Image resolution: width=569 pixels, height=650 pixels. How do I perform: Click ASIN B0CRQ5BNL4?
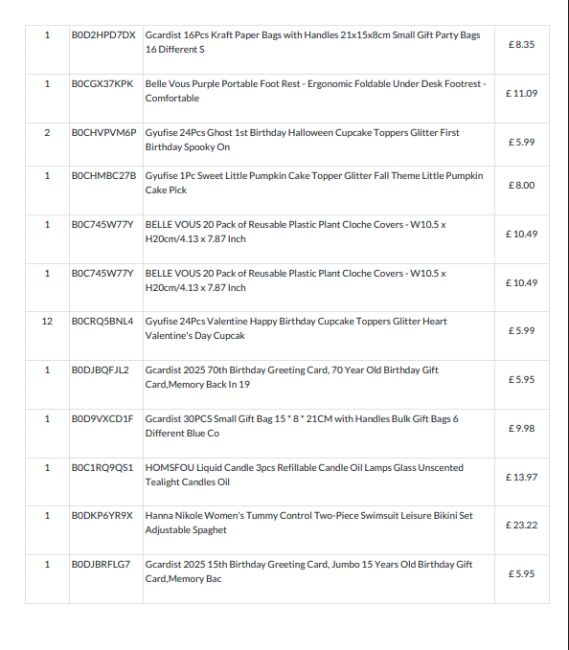pyautogui.click(x=102, y=321)
